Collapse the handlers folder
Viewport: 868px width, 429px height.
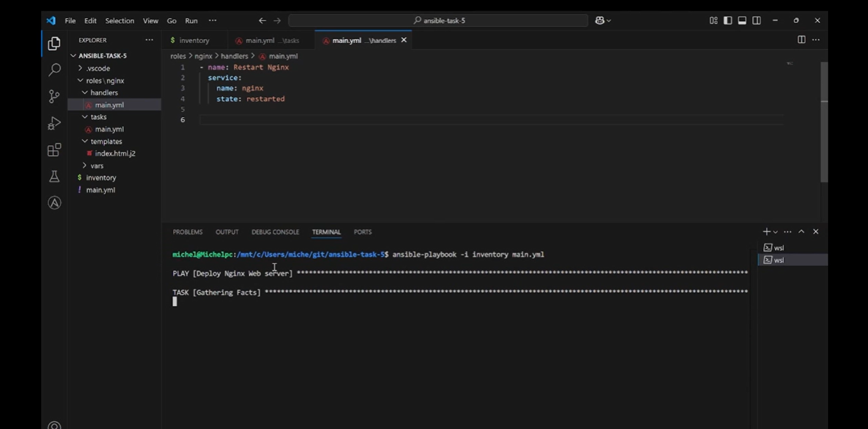click(115, 92)
